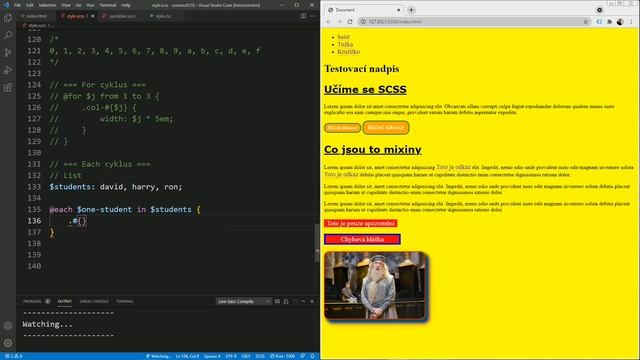The width and height of the screenshot is (640, 360).
Task: Switch to index.html editor tab
Action: pos(36,16)
